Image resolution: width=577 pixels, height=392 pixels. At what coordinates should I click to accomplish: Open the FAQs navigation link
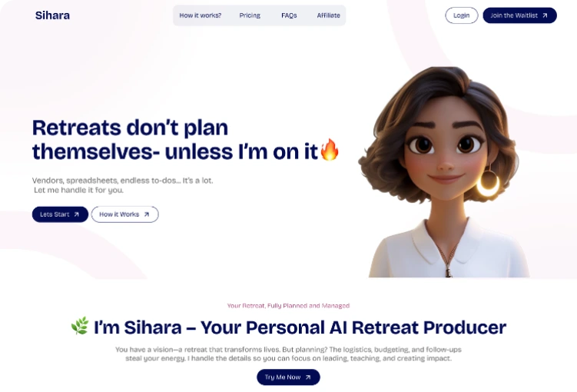(x=289, y=15)
